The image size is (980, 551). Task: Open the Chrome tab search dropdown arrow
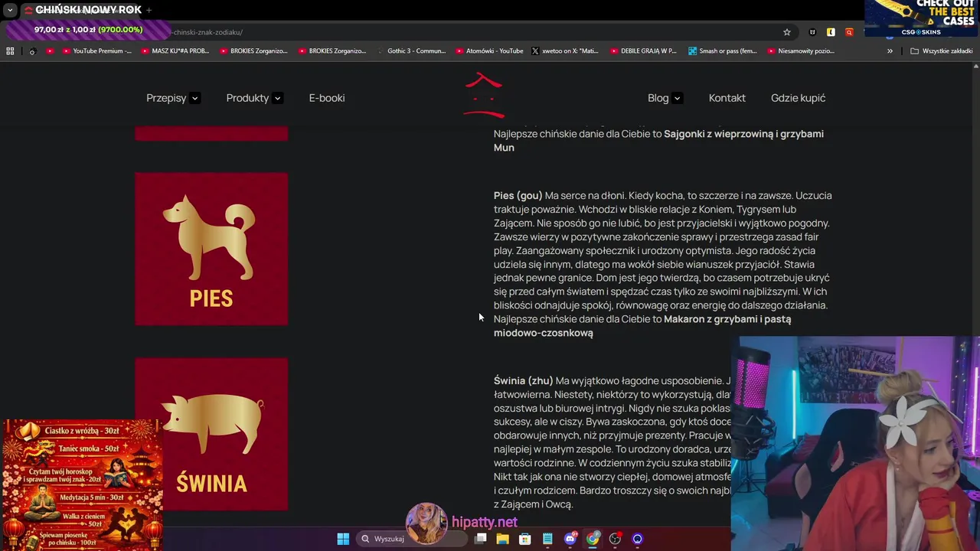click(x=10, y=10)
